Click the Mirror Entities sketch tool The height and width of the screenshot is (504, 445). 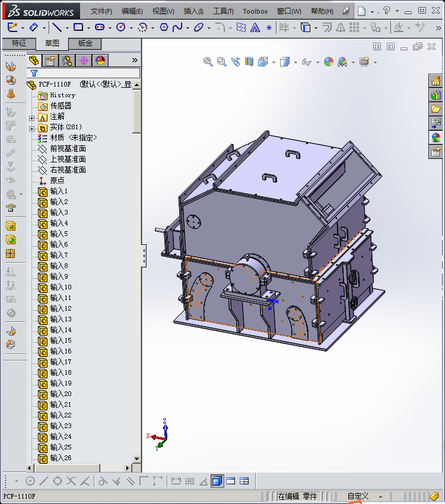[x=340, y=28]
